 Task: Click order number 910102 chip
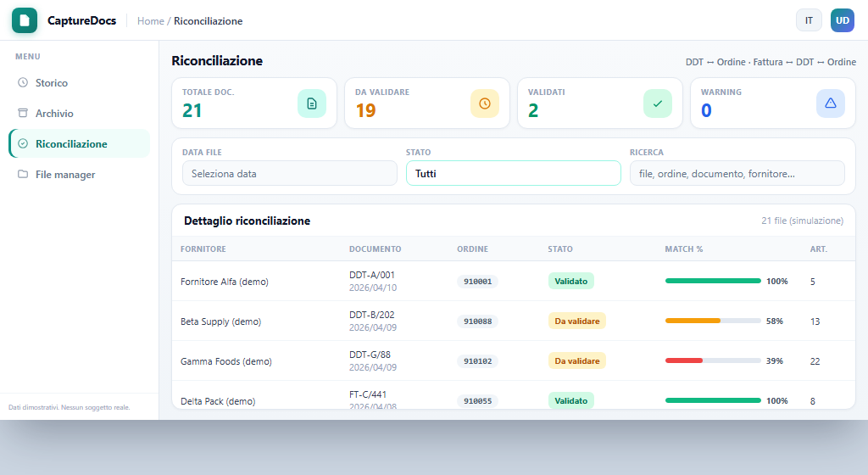tap(477, 361)
